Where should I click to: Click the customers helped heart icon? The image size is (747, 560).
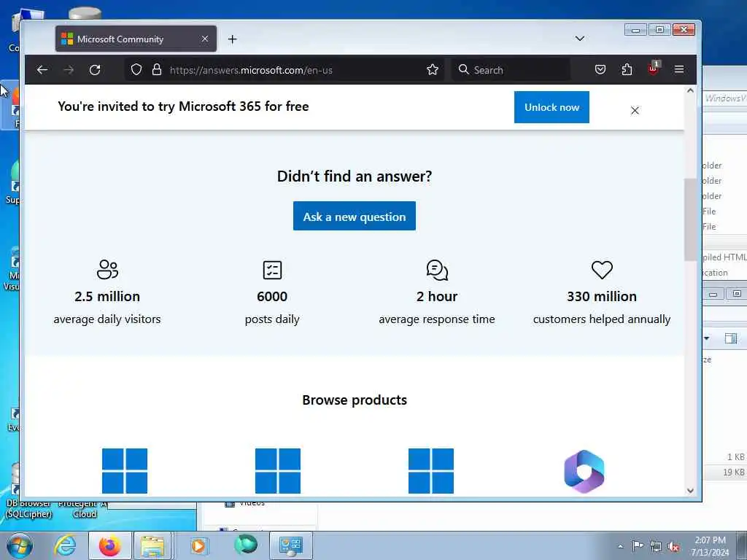click(x=602, y=270)
